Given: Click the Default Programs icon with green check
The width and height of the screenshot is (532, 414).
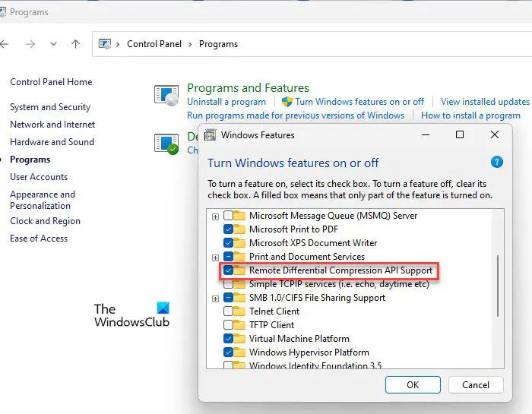Looking at the screenshot, I should (166, 143).
